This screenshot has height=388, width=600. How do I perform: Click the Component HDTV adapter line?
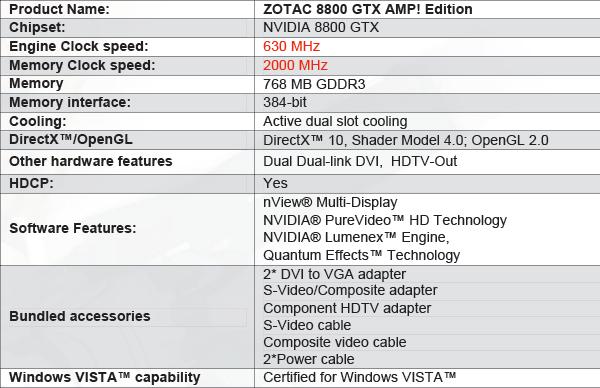(347, 308)
